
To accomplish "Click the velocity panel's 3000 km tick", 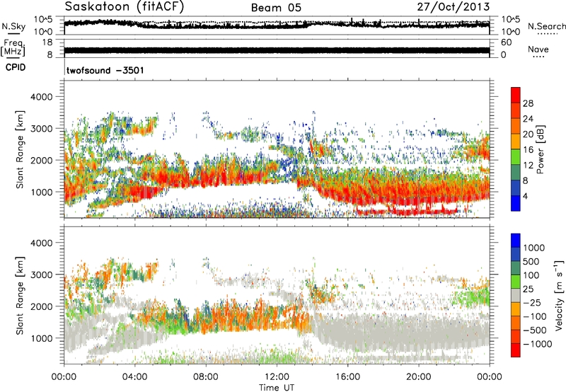I will [42, 275].
